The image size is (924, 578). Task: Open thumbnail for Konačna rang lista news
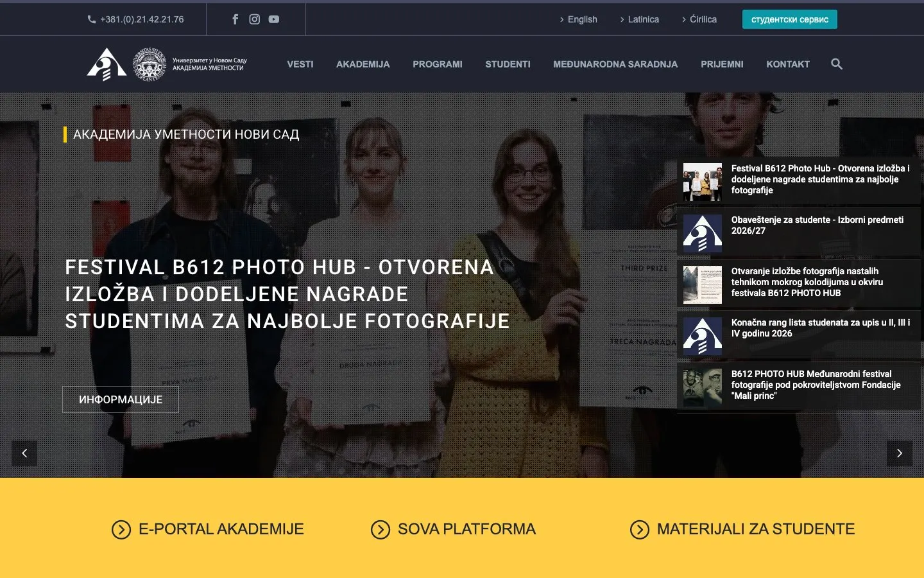point(703,337)
